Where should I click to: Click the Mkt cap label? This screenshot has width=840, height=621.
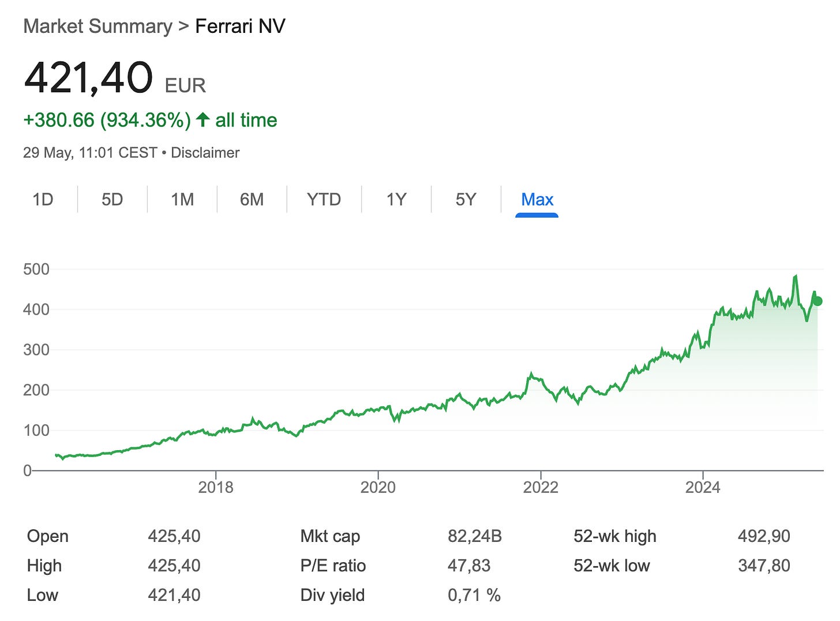pyautogui.click(x=330, y=537)
